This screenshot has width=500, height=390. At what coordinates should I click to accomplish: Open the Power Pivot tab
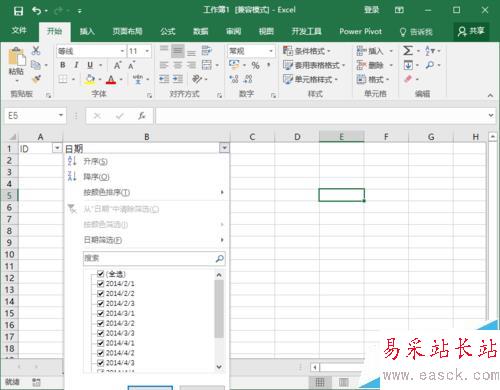[x=360, y=31]
